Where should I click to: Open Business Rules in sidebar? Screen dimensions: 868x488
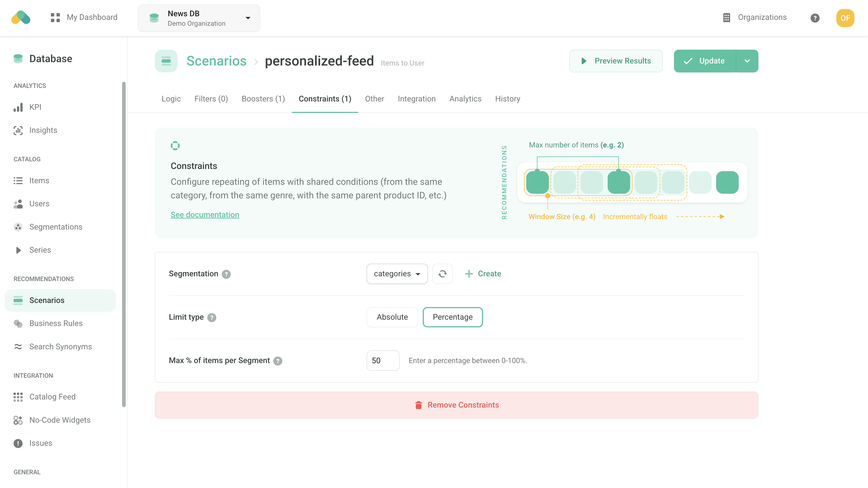point(56,323)
